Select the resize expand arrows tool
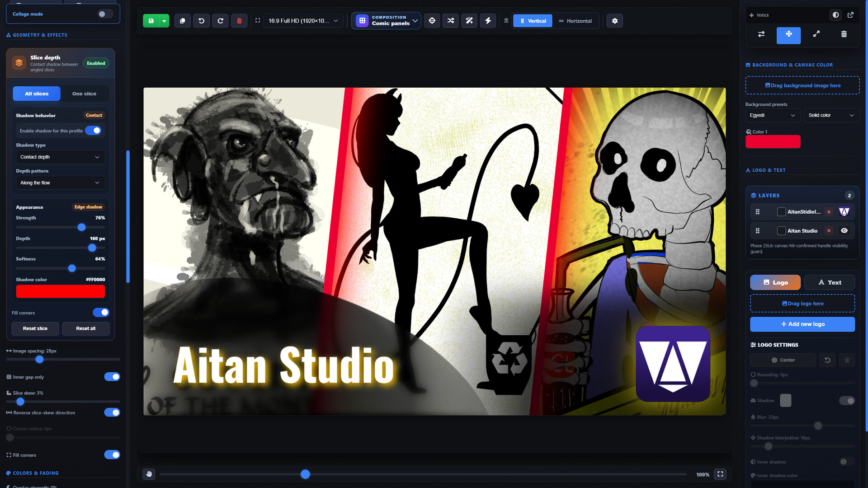Viewport: 868px width, 488px height. (x=816, y=34)
